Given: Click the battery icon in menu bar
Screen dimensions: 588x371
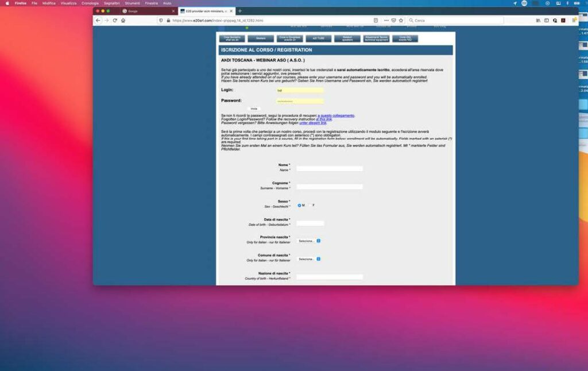Looking at the screenshot, I should coord(577,3).
